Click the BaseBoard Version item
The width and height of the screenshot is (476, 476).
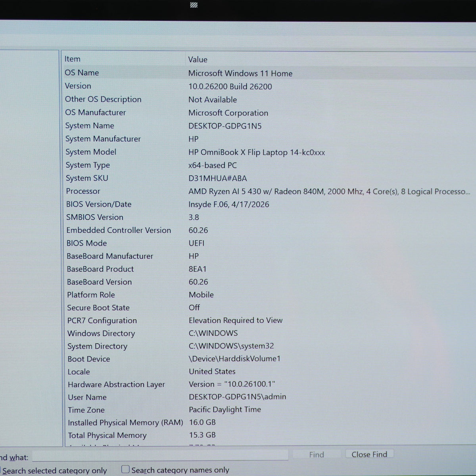click(99, 282)
